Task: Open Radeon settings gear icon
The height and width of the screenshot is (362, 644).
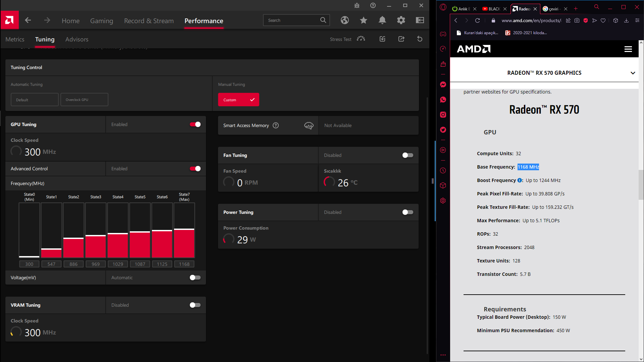Action: click(401, 20)
